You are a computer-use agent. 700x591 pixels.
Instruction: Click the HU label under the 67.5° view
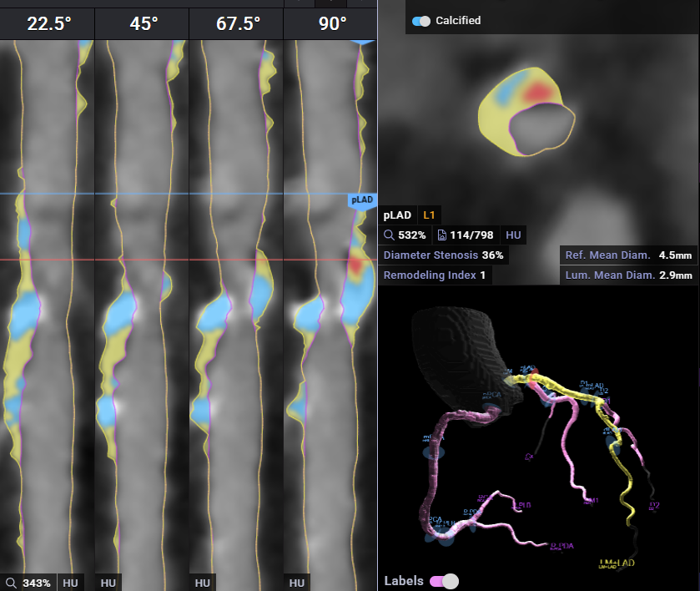202,583
